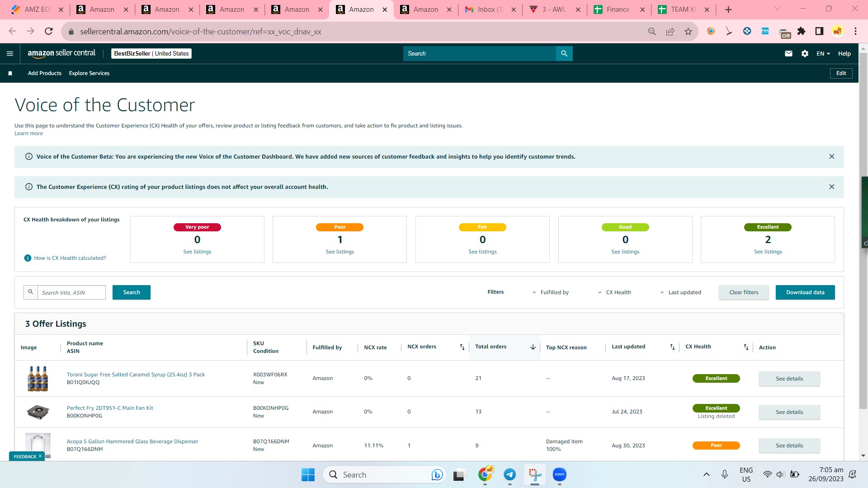
Task: Dismiss the Voice of the Customer Beta banner
Action: 832,156
